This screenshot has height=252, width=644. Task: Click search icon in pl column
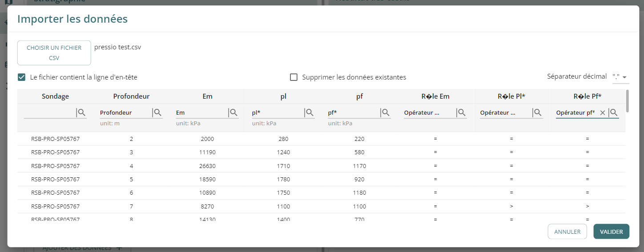coord(310,113)
